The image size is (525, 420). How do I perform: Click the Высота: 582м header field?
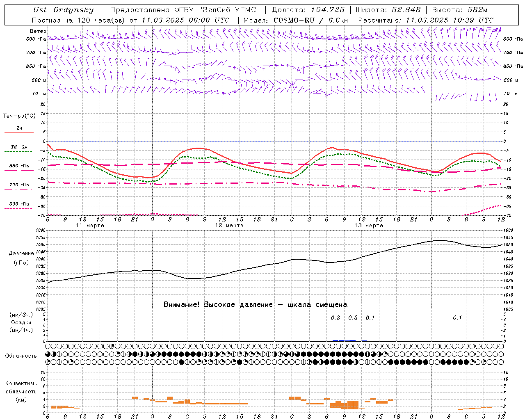[459, 10]
